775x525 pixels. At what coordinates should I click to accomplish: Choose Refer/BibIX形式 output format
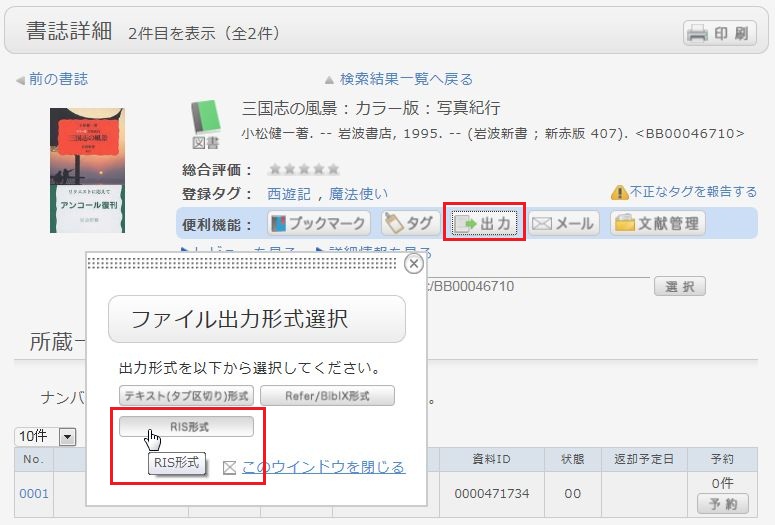click(x=327, y=396)
